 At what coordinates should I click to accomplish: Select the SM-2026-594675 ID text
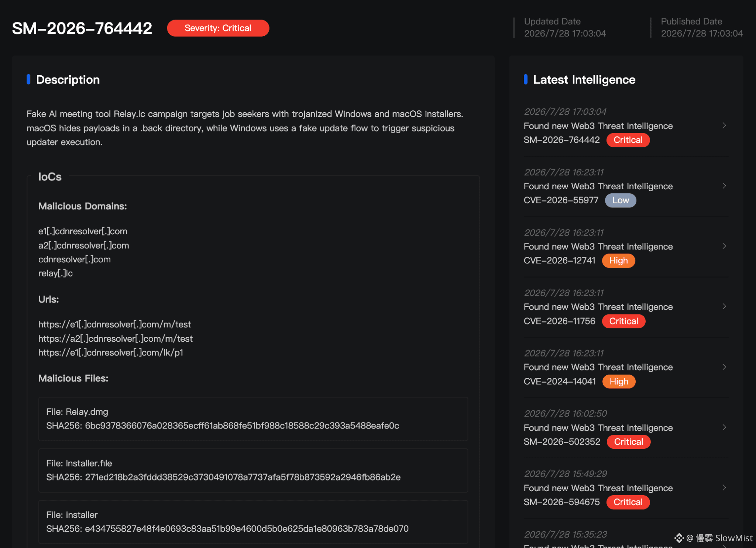[561, 502]
